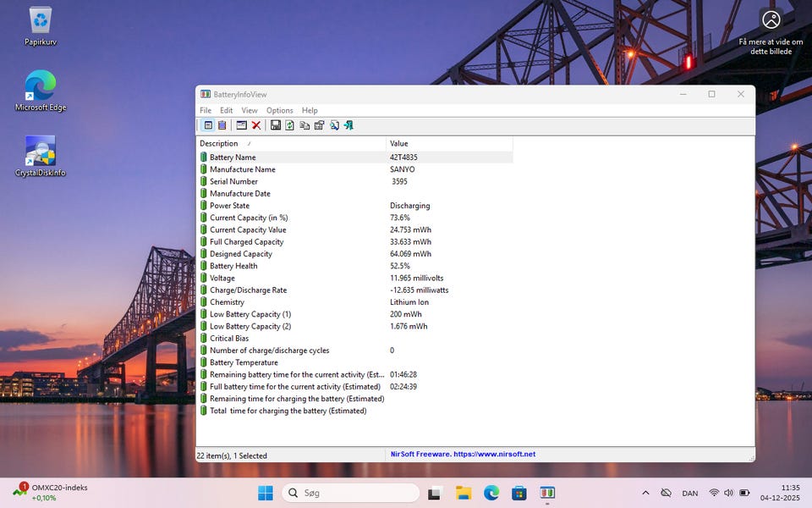Refresh battery data via toolbar icon

tap(289, 125)
